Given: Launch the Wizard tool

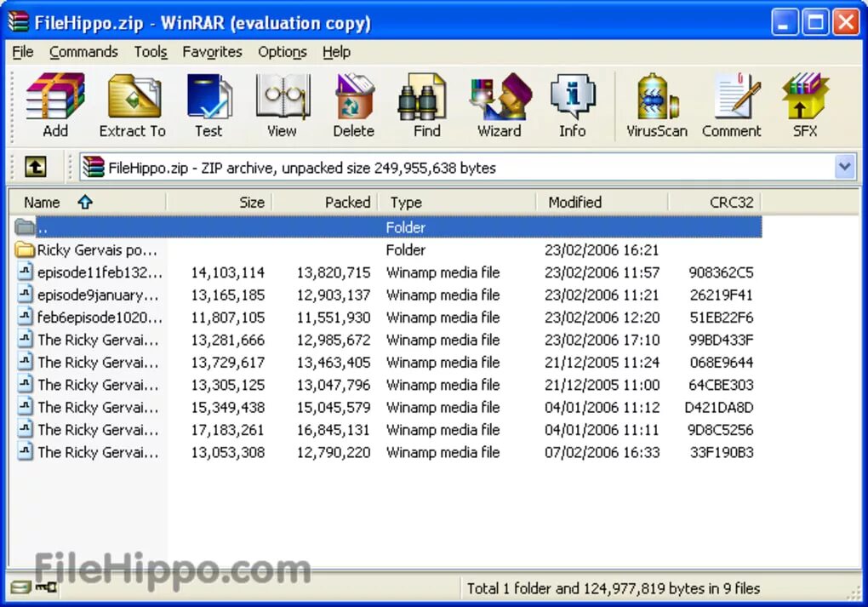Looking at the screenshot, I should [x=500, y=106].
